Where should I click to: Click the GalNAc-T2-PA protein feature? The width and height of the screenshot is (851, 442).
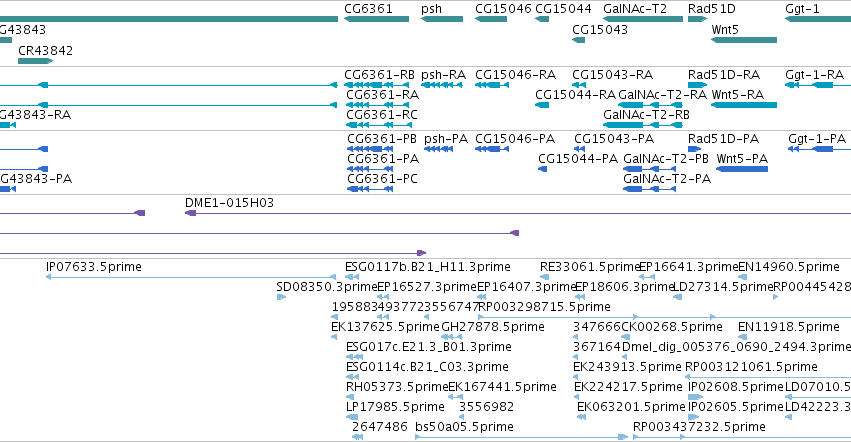click(x=650, y=189)
